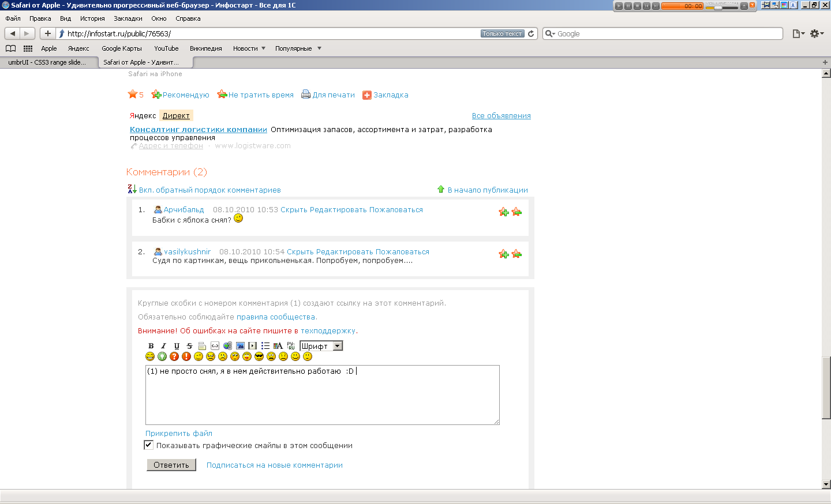This screenshot has width=831, height=504.
Task: Select the 'Safari от Apple' tab
Action: pos(145,62)
